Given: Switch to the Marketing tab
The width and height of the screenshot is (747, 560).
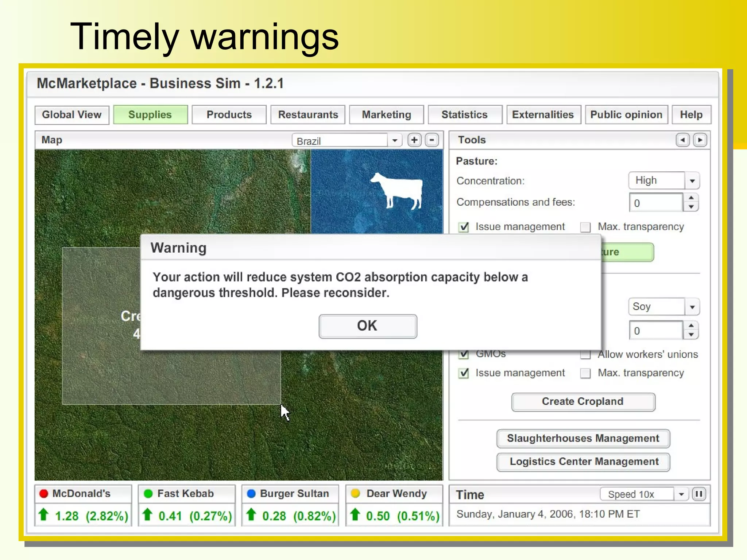Looking at the screenshot, I should (x=387, y=115).
